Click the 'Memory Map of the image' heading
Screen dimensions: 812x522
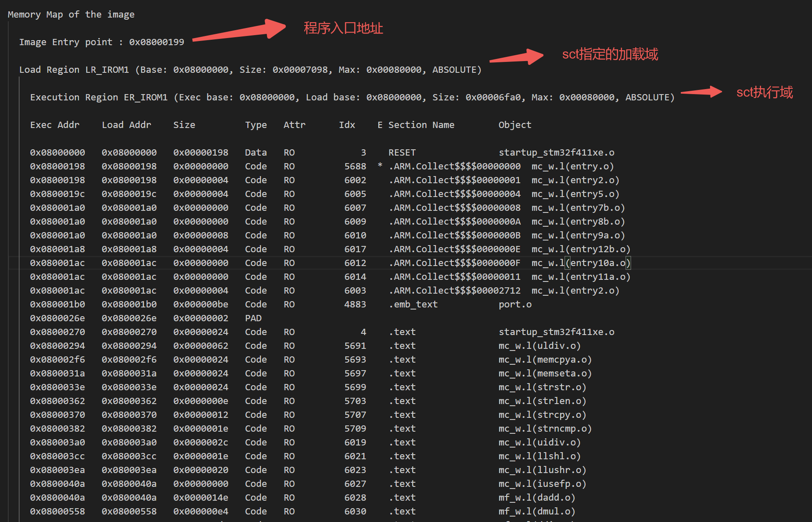point(71,15)
